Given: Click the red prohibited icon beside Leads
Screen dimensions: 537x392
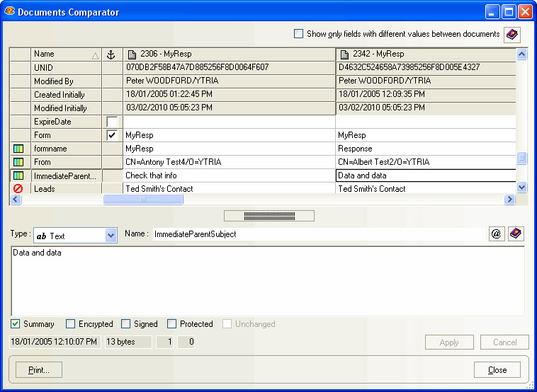Looking at the screenshot, I should (x=19, y=189).
